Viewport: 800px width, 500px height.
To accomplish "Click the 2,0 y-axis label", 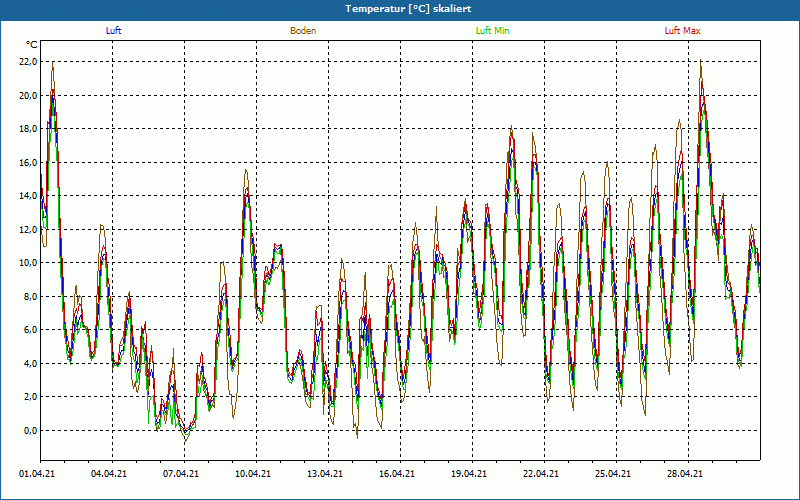I will (30, 396).
